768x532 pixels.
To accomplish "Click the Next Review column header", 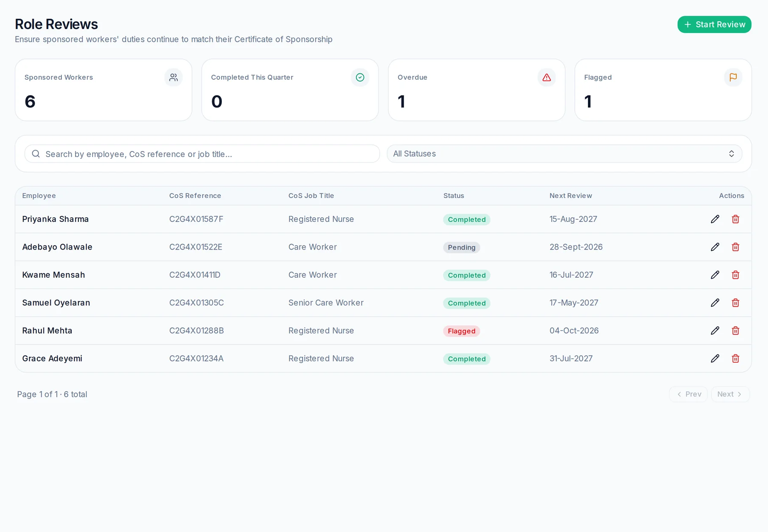I will (x=570, y=196).
